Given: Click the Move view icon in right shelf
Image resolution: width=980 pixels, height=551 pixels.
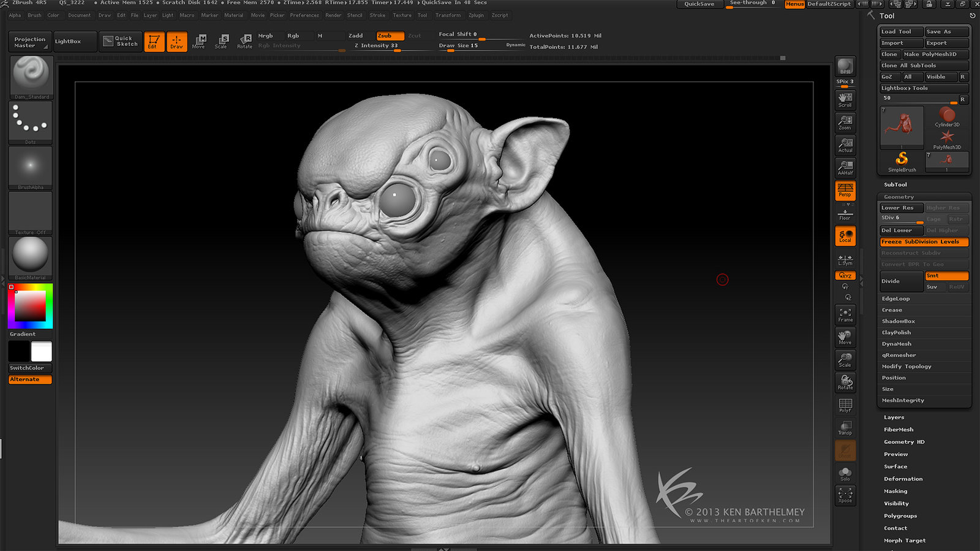Looking at the screenshot, I should coord(845,338).
